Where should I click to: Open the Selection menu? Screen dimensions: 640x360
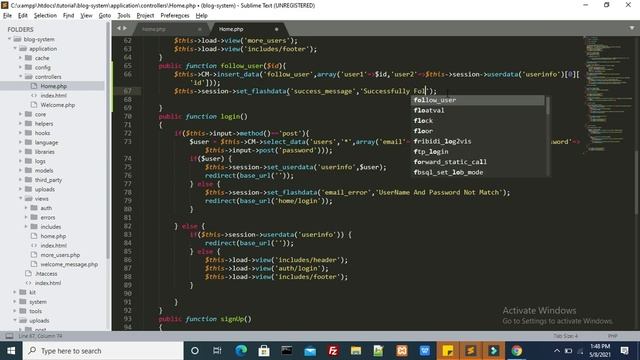[45, 16]
